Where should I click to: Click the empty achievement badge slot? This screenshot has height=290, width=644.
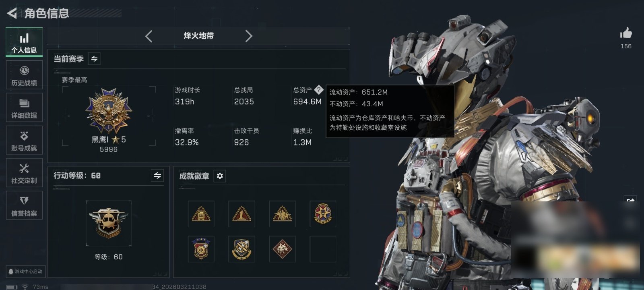click(323, 249)
